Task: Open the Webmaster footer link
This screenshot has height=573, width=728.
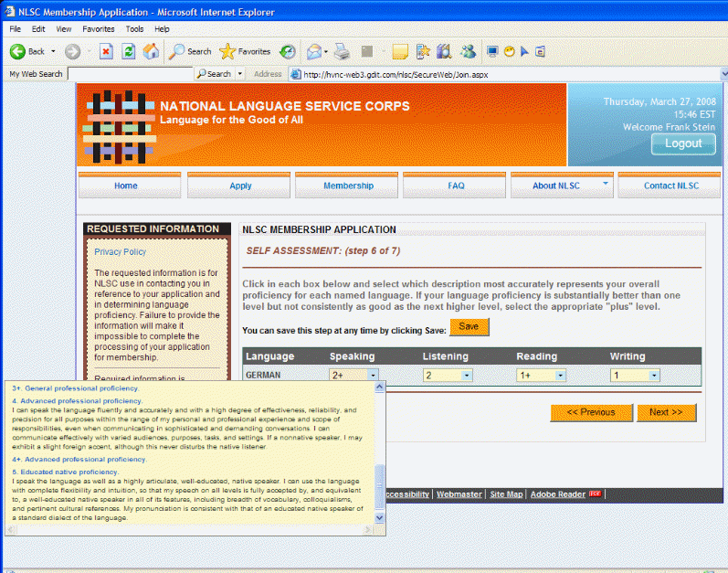Action: pos(459,494)
